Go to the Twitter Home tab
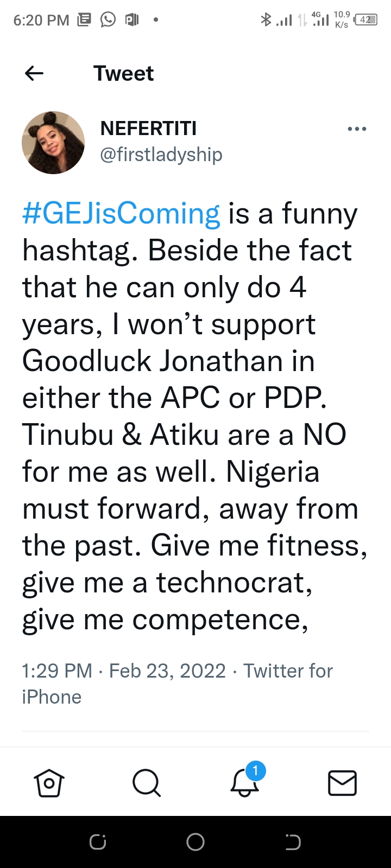 (x=49, y=783)
